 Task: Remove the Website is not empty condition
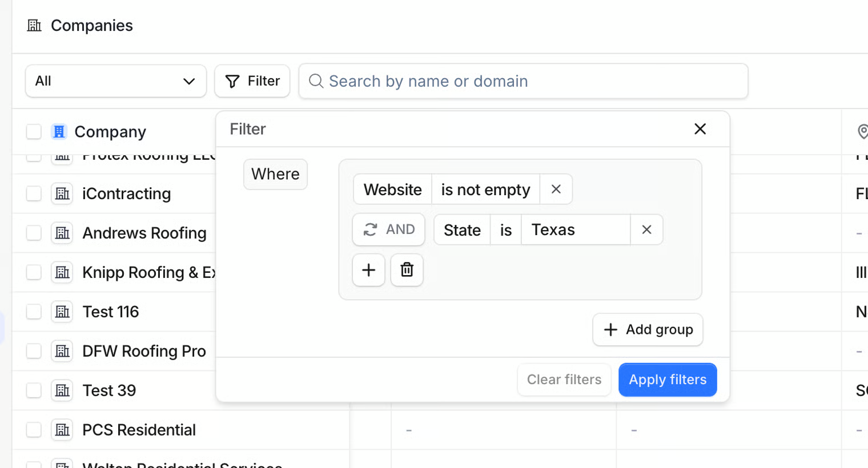tap(556, 189)
